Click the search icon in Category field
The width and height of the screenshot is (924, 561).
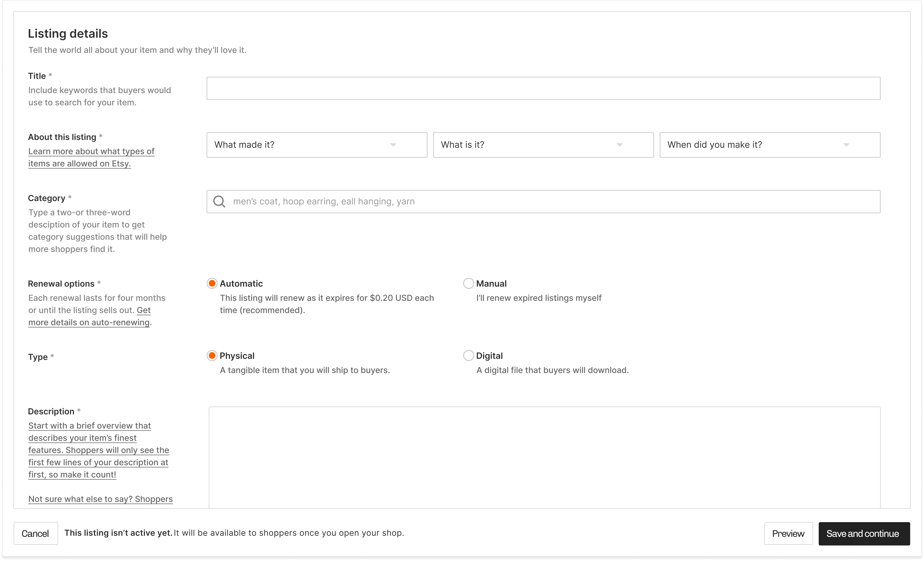tap(220, 201)
